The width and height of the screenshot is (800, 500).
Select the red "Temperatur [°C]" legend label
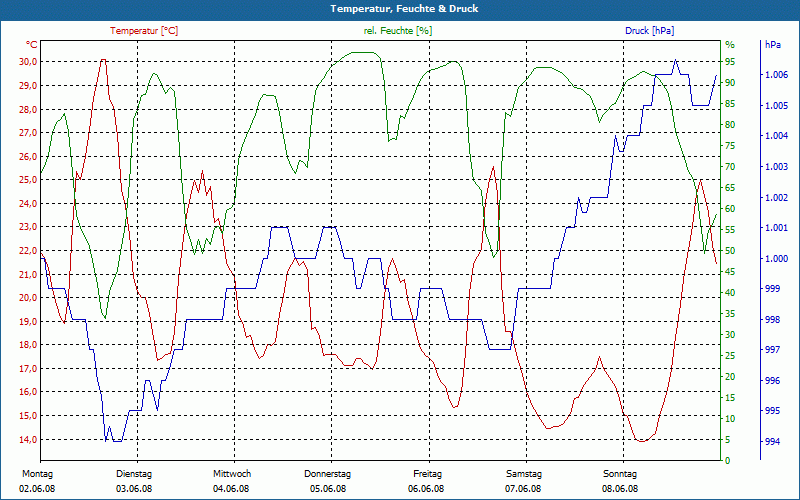(144, 31)
